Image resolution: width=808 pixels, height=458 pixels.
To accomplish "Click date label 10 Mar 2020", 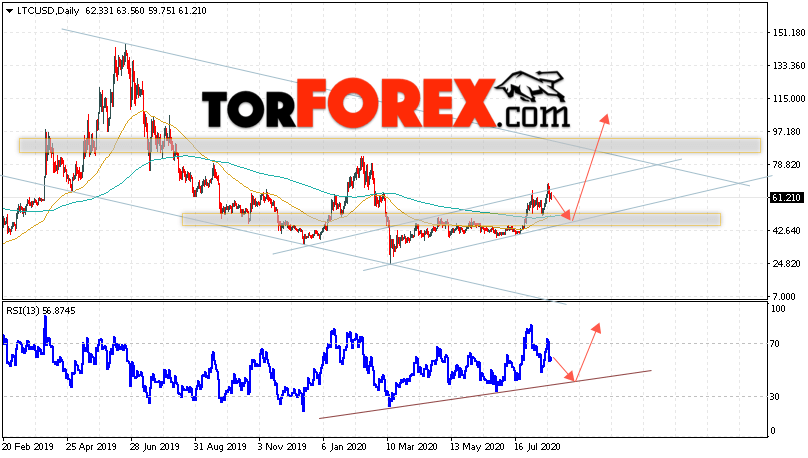I will point(411,447).
